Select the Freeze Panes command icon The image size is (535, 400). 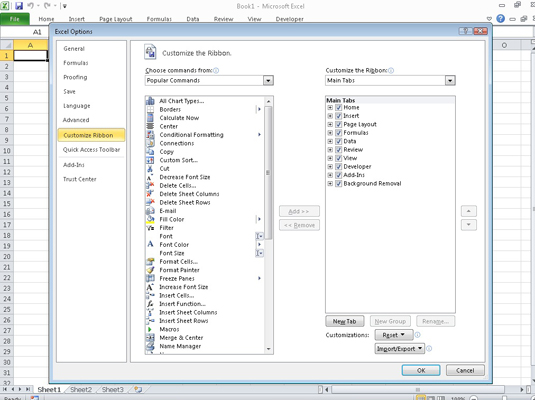150,278
